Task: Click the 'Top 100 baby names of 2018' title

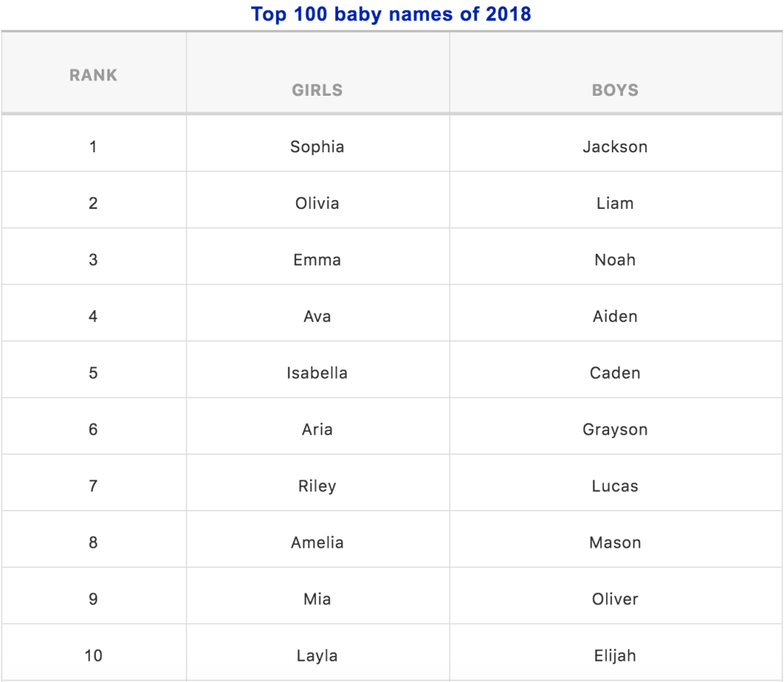Action: pos(391,14)
